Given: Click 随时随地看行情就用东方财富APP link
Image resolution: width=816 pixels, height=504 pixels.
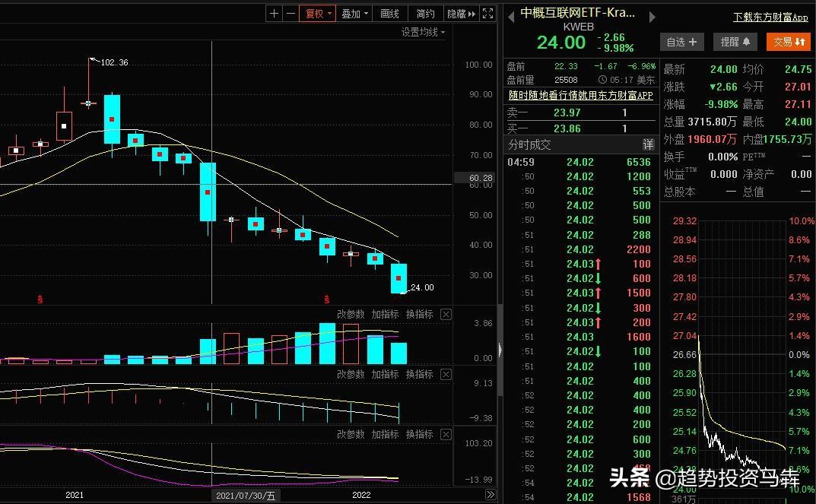Looking at the screenshot, I should click(x=580, y=95).
